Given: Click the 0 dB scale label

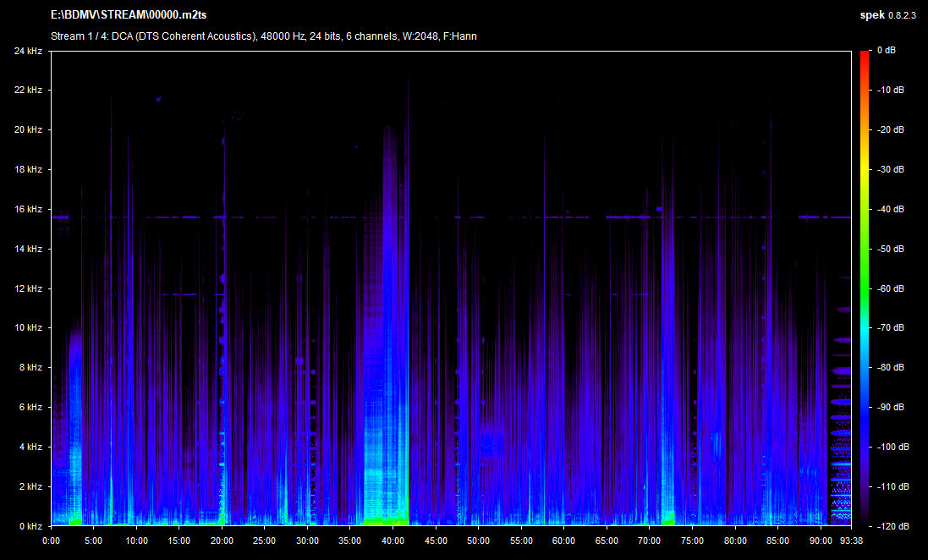Looking at the screenshot, I should (x=886, y=51).
